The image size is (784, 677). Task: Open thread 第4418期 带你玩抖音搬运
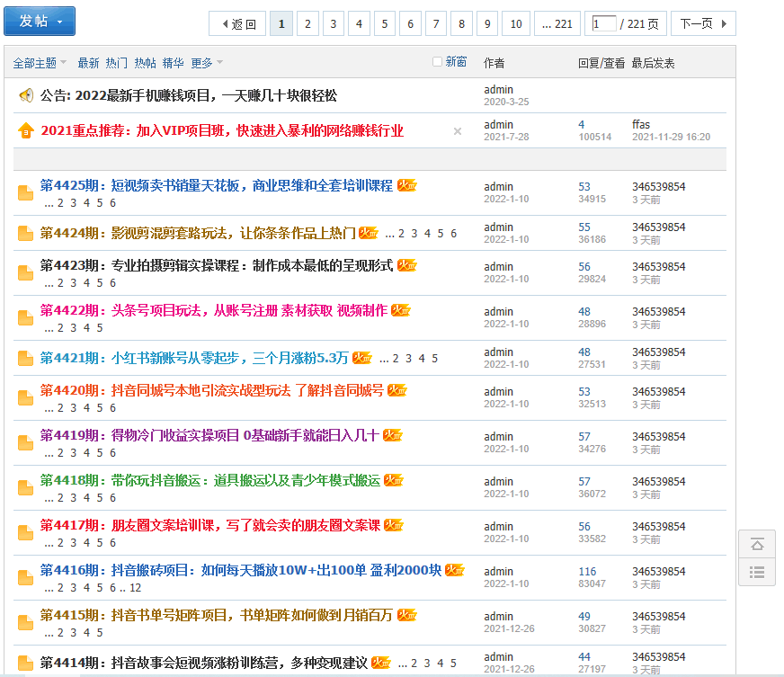tap(210, 480)
